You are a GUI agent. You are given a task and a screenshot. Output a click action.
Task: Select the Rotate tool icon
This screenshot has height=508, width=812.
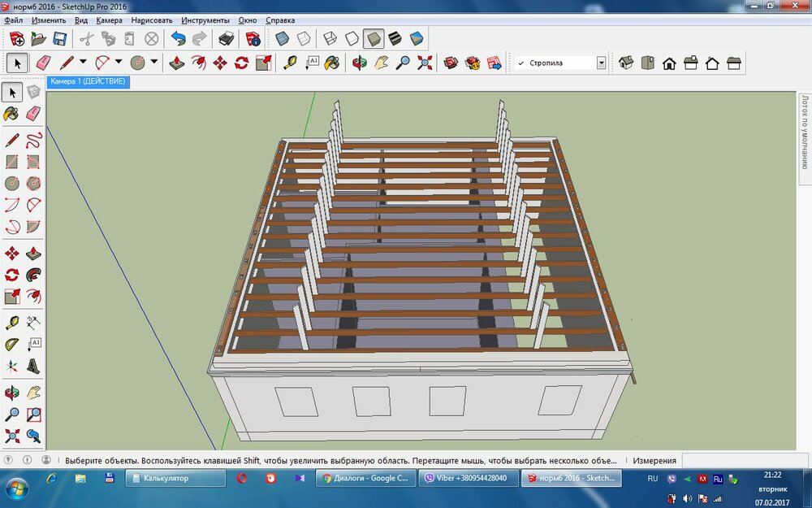[241, 63]
